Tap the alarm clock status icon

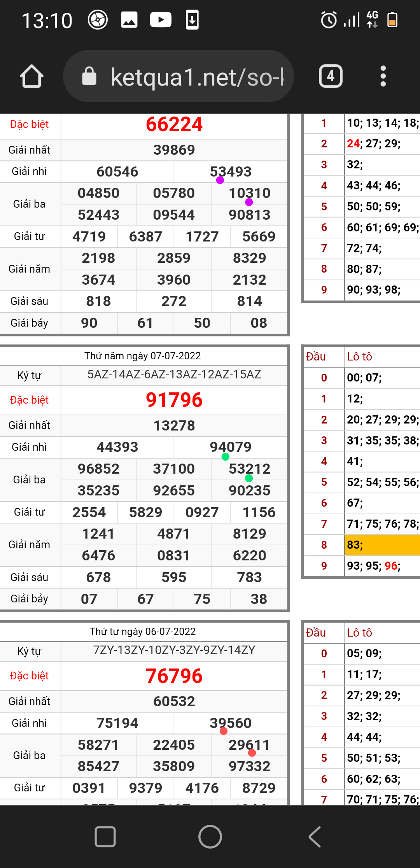[329, 20]
